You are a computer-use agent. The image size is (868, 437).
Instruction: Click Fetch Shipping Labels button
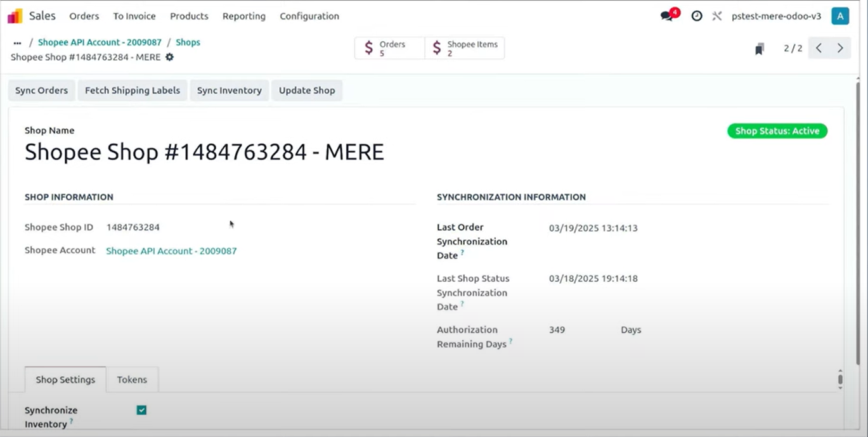[133, 91]
